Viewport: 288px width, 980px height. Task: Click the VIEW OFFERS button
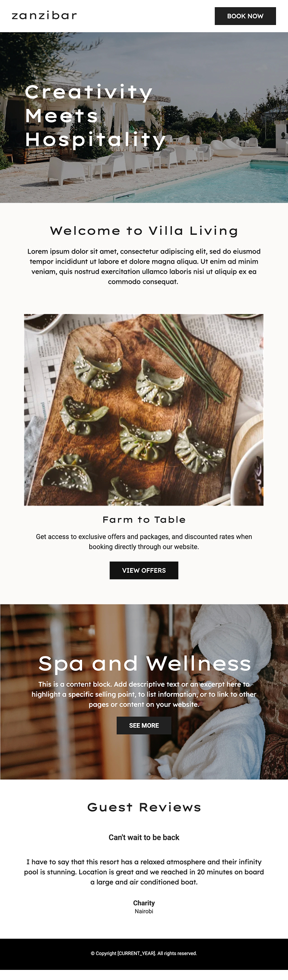(x=144, y=570)
